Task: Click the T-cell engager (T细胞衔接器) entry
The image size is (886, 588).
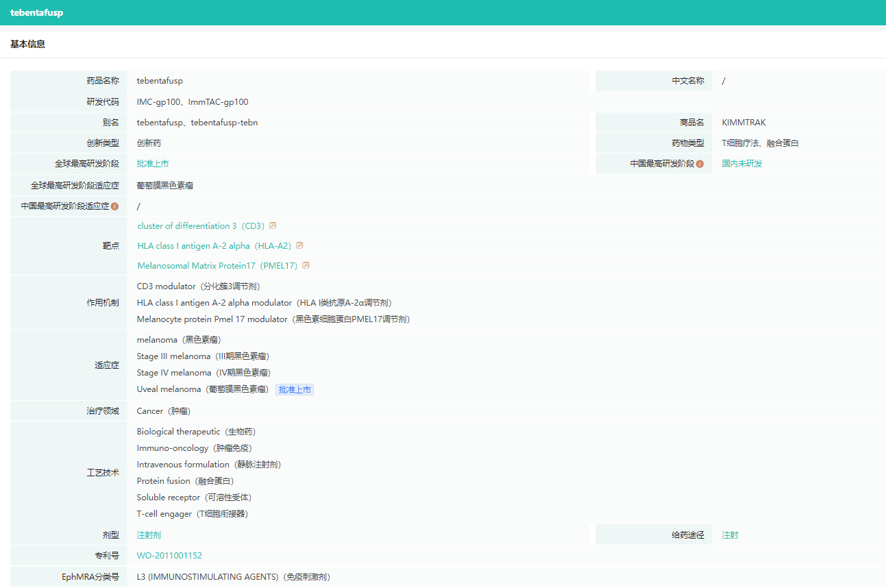Action: click(193, 514)
